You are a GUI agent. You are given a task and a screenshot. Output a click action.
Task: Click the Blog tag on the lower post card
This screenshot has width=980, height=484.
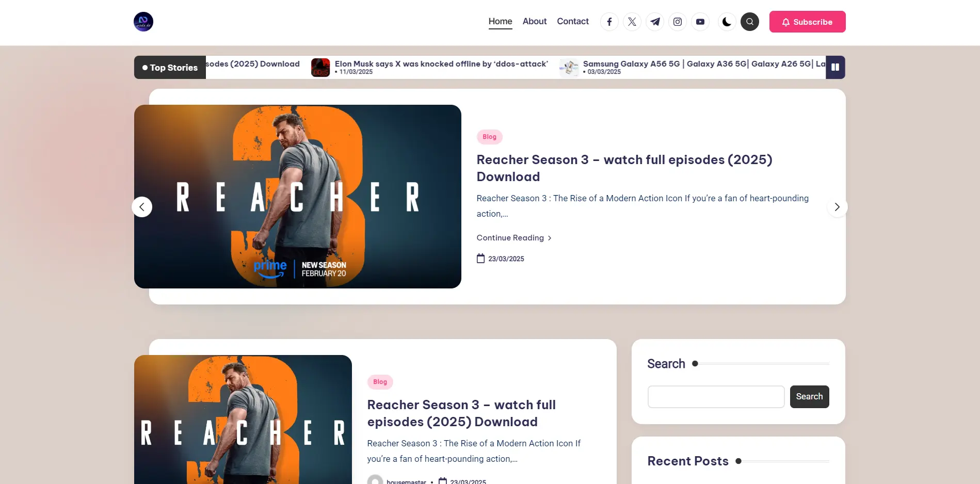380,382
